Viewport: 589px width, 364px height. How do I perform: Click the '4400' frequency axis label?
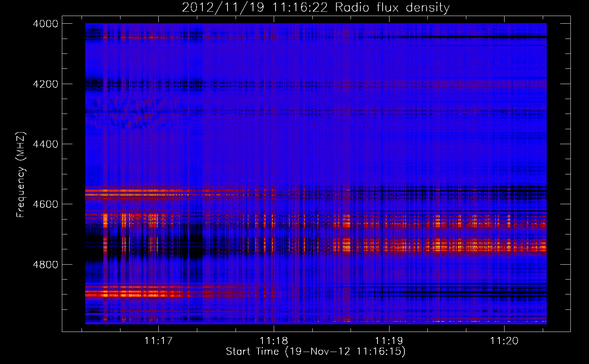tap(46, 144)
